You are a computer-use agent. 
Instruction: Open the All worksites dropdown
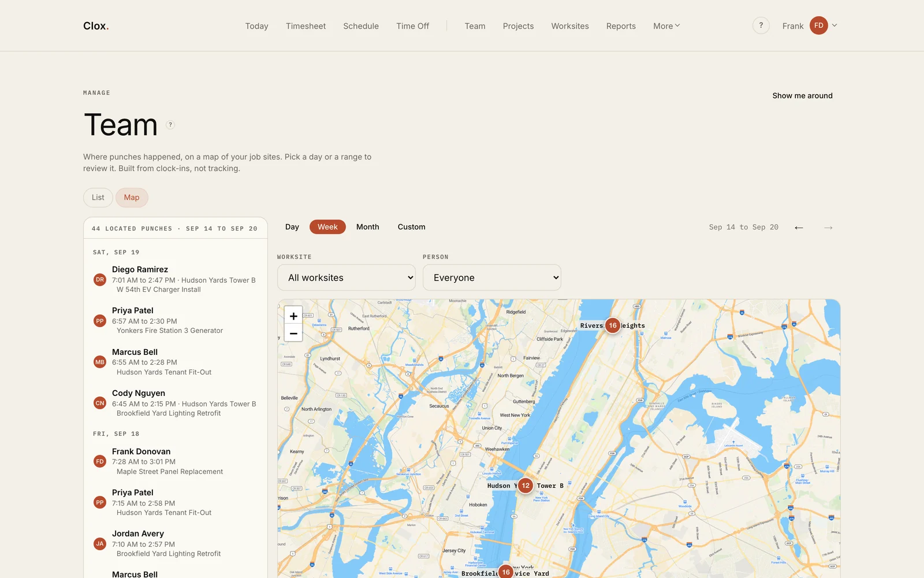(x=346, y=277)
